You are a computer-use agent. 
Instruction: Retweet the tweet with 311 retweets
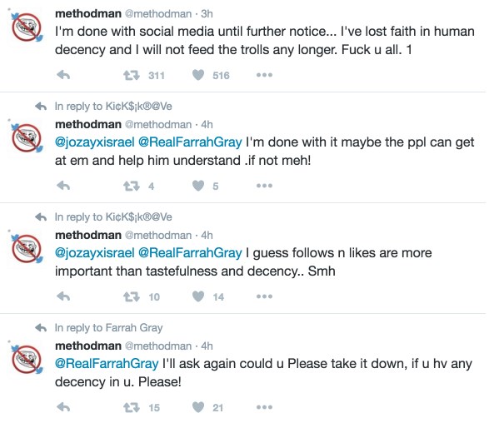point(132,75)
